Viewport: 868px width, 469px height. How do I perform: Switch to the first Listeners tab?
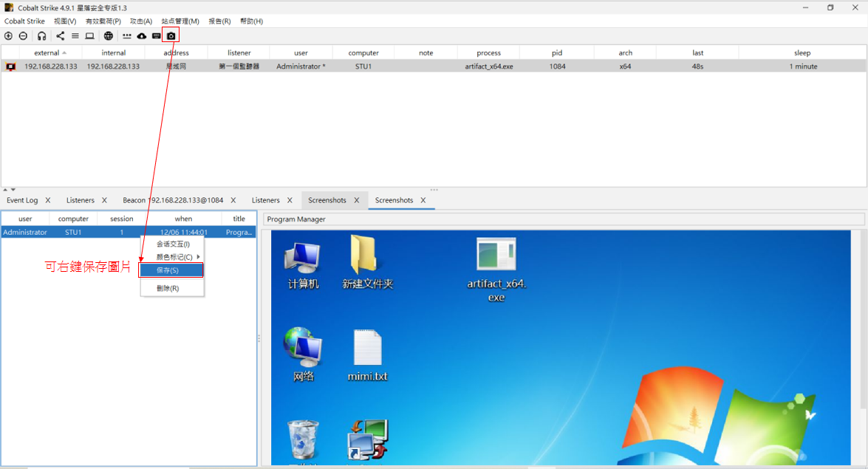81,200
